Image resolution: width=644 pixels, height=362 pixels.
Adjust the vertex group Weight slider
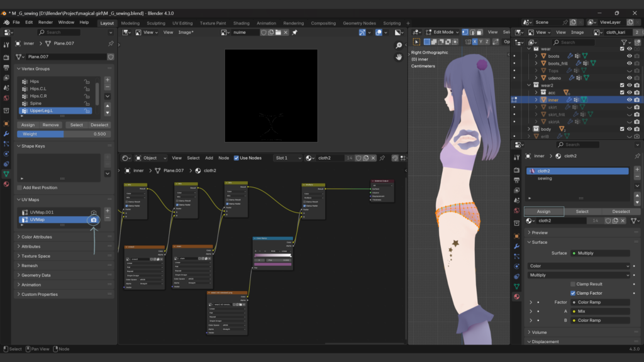tap(63, 134)
